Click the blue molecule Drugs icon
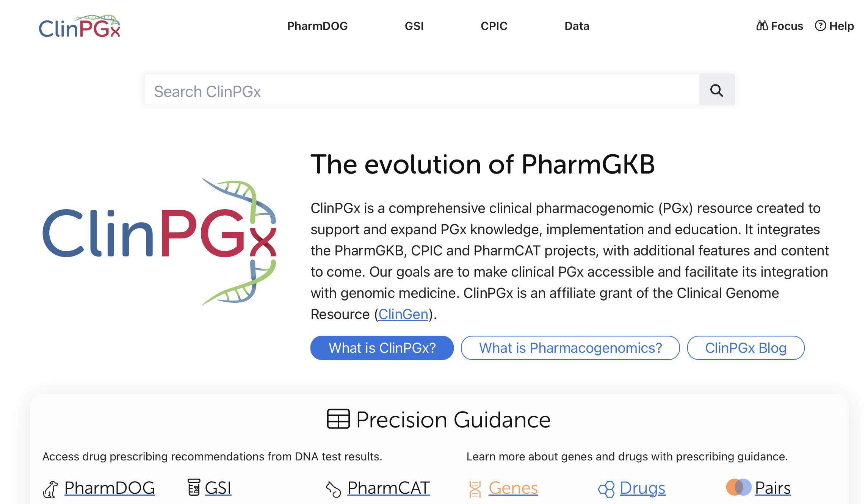This screenshot has width=868, height=504. [606, 488]
